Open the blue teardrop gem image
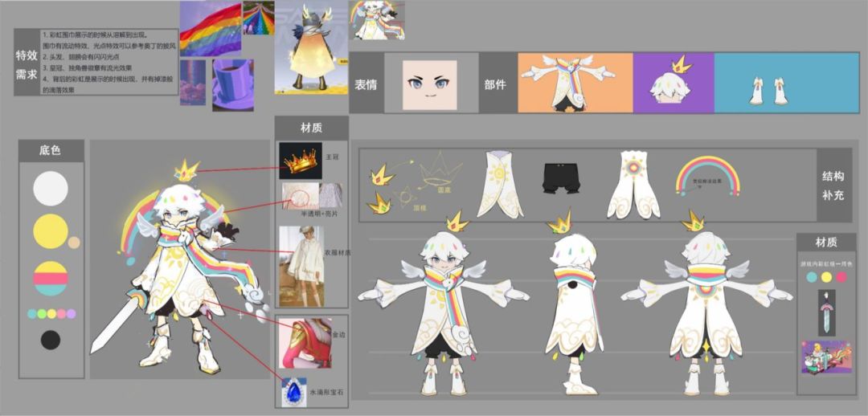Image resolution: width=868 pixels, height=416 pixels. [294, 392]
